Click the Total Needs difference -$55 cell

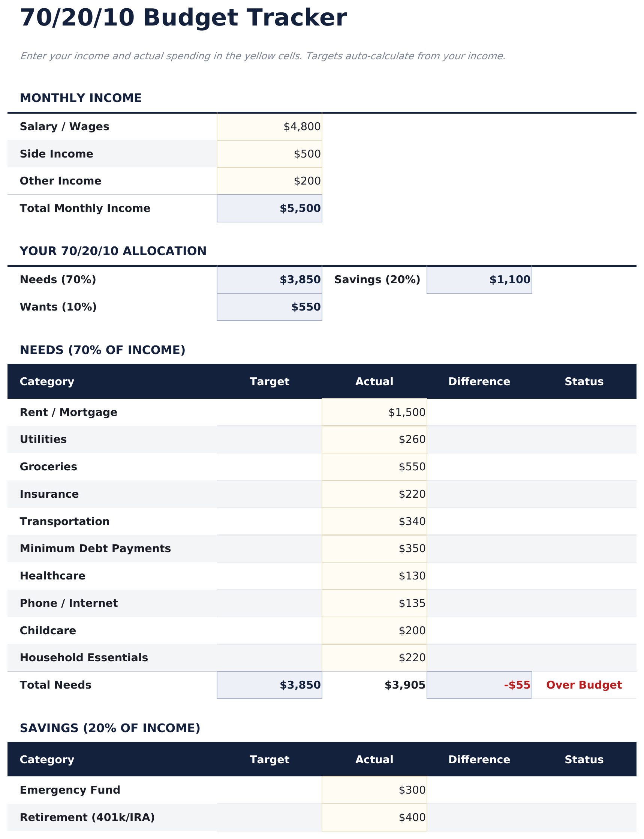pos(479,685)
